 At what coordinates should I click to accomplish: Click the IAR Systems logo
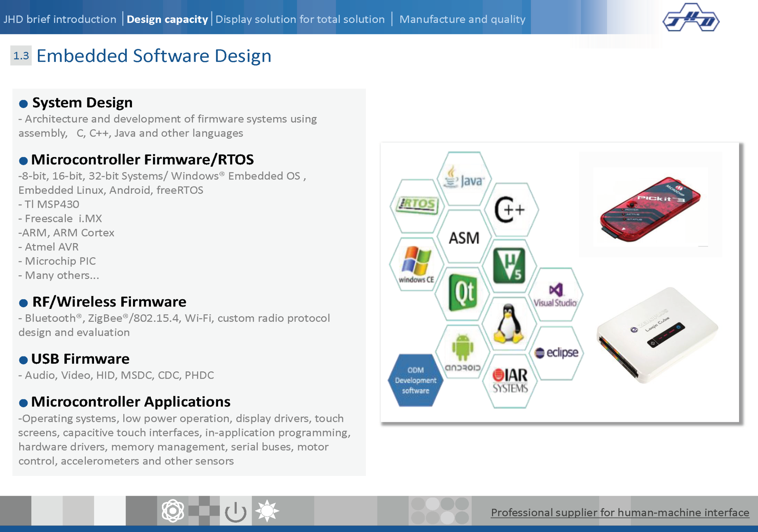click(510, 381)
